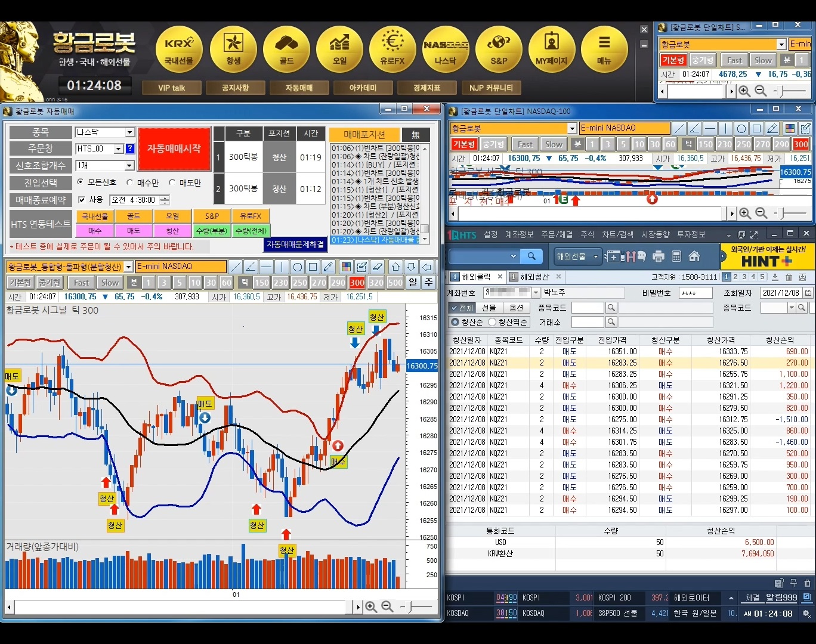Select angle line tool in main chart
The height and width of the screenshot is (644, 816).
point(251,267)
